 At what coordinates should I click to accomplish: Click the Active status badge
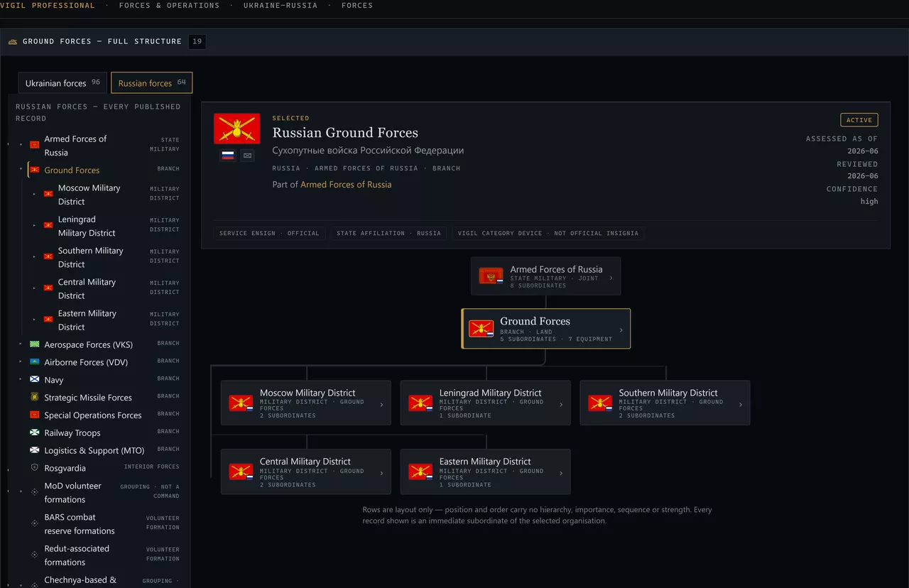coord(859,120)
